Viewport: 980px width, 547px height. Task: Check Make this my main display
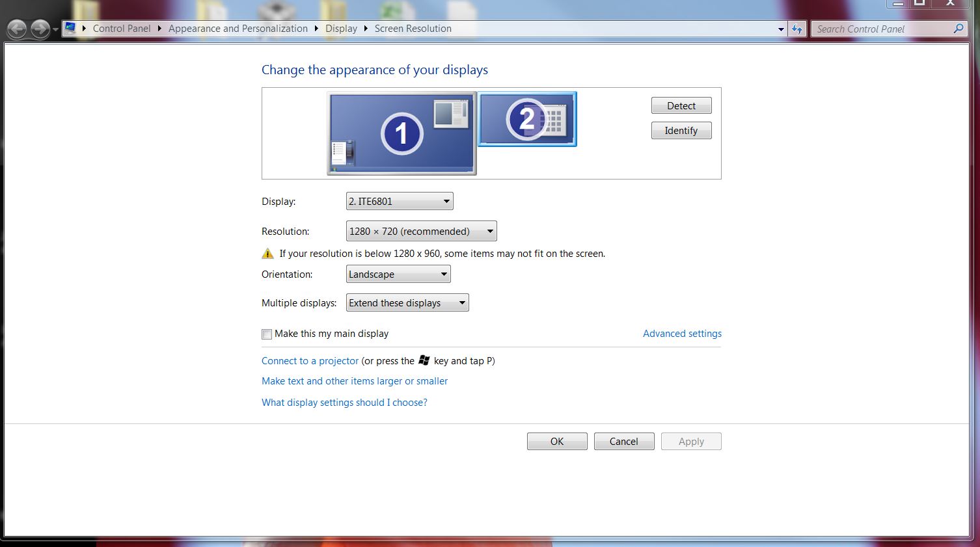point(267,334)
